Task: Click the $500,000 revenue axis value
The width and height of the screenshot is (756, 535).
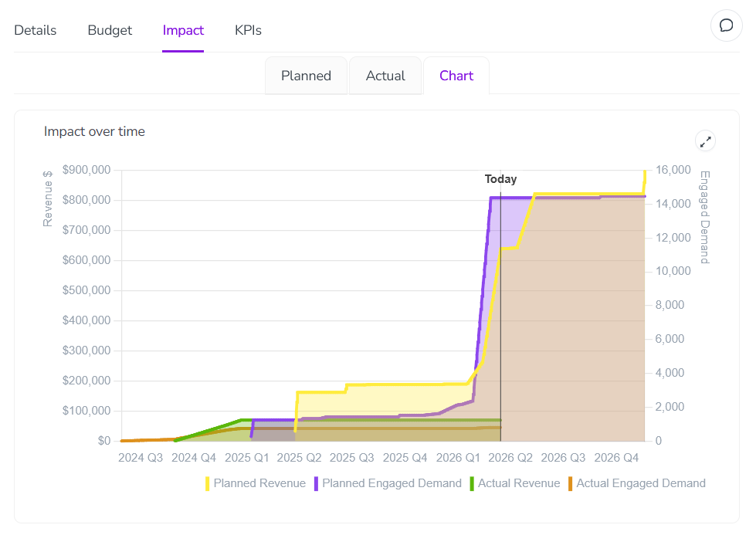Action: 86,290
